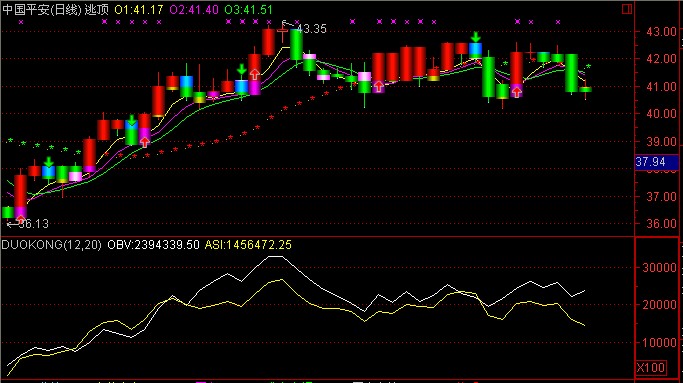Select the OBV:2394339.50 readout

[153, 245]
